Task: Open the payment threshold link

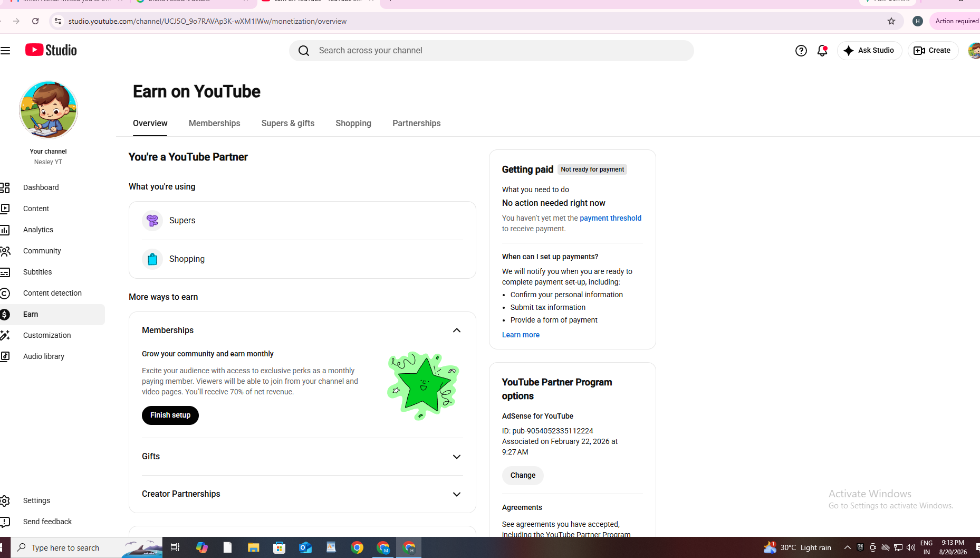Action: click(x=610, y=218)
